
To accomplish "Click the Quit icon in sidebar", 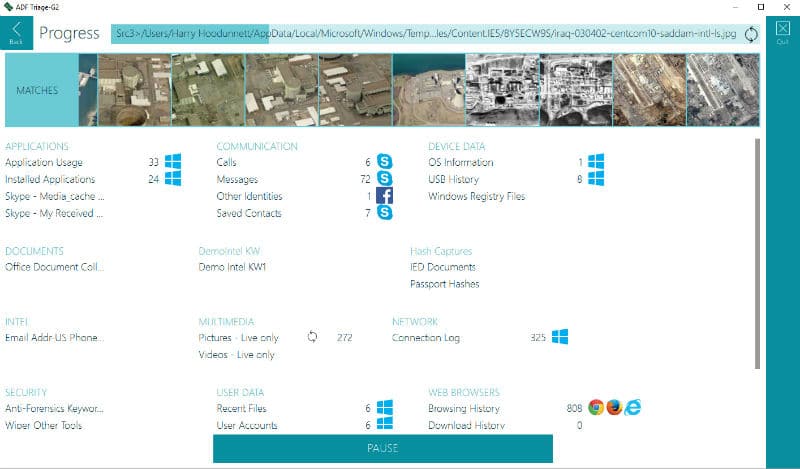I will point(782,32).
